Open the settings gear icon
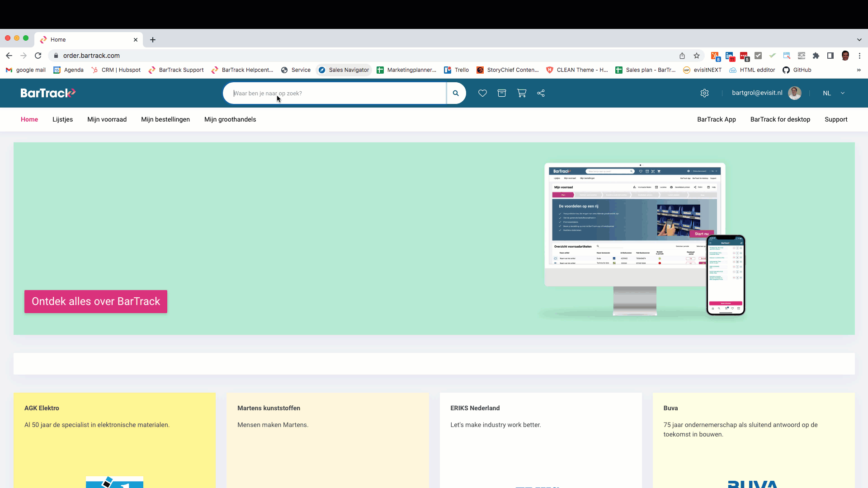The height and width of the screenshot is (488, 868). (704, 93)
